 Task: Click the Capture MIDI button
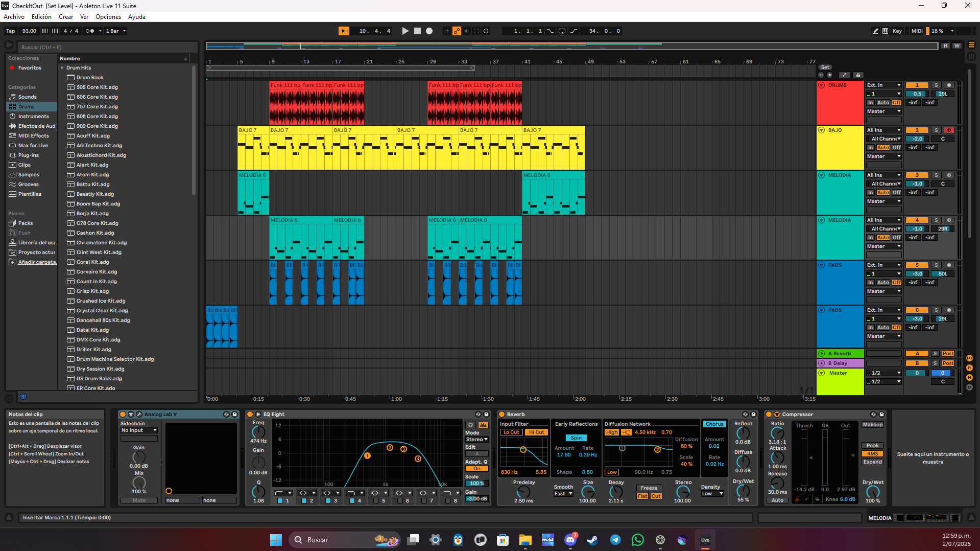coord(476,31)
